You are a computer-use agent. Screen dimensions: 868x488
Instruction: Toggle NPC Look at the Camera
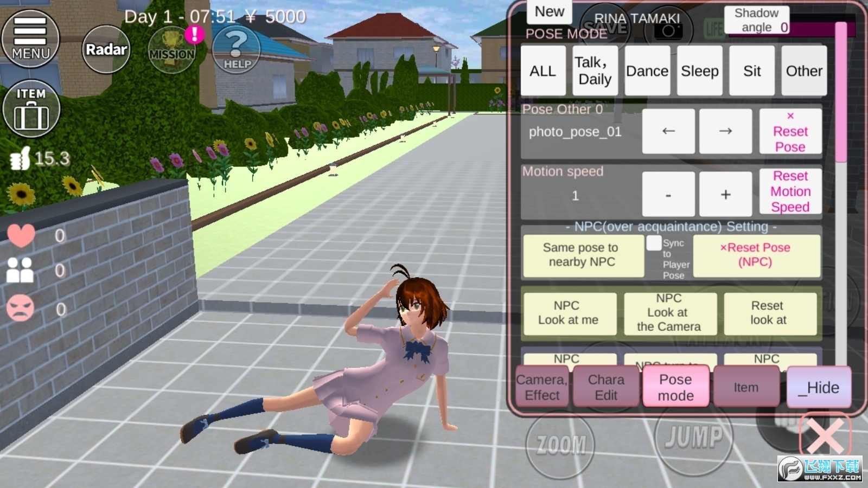point(669,313)
